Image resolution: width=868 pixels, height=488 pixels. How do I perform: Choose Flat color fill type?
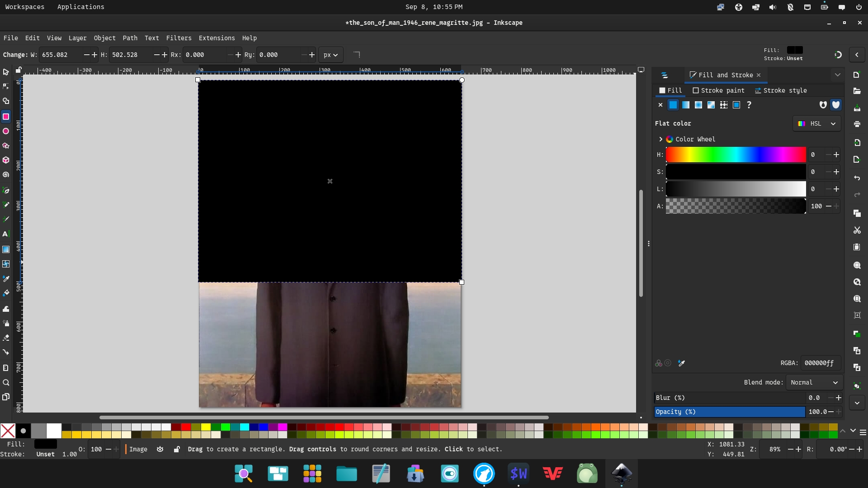(x=673, y=105)
